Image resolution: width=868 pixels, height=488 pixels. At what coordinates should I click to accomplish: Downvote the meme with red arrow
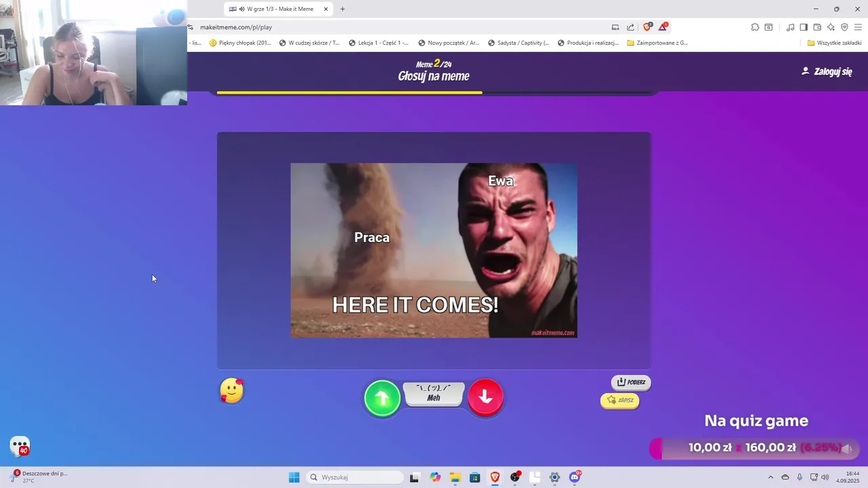click(x=486, y=397)
